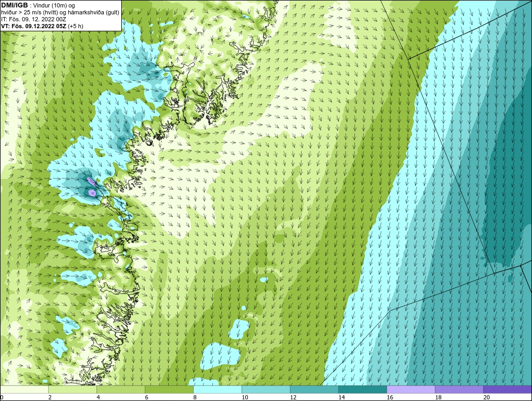Click the '(+5 h)' forecast offset text
The height and width of the screenshot is (401, 532).
coord(76,26)
